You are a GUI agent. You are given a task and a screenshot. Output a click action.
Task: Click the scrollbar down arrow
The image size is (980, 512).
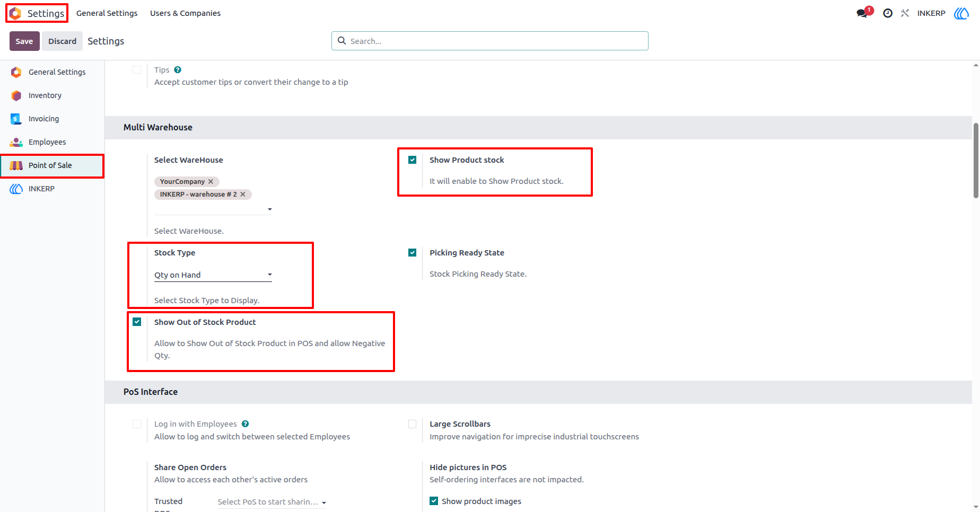coord(976,507)
